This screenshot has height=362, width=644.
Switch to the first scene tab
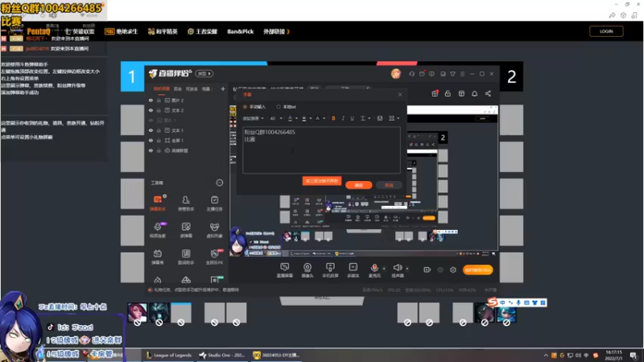[162, 88]
